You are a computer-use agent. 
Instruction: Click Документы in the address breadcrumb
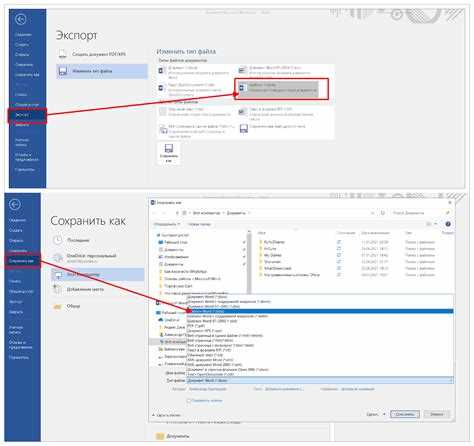pos(236,213)
